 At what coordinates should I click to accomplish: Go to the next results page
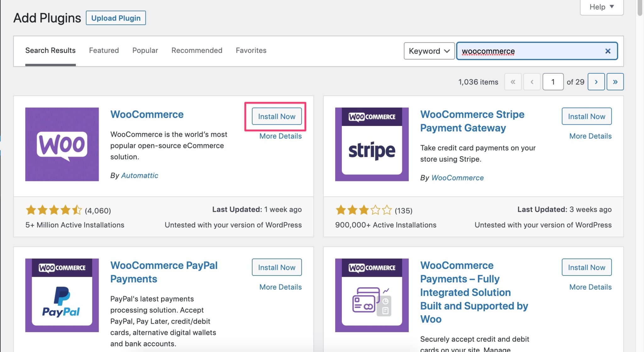(x=596, y=82)
